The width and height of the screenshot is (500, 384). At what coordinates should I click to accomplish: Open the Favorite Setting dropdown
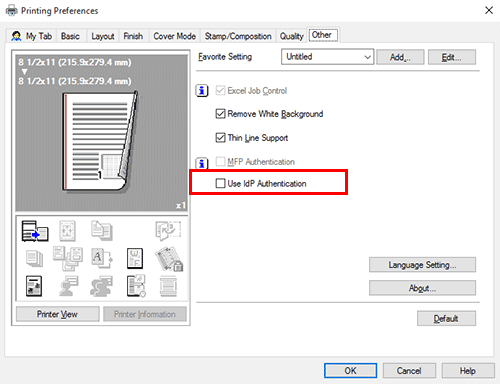[x=327, y=57]
